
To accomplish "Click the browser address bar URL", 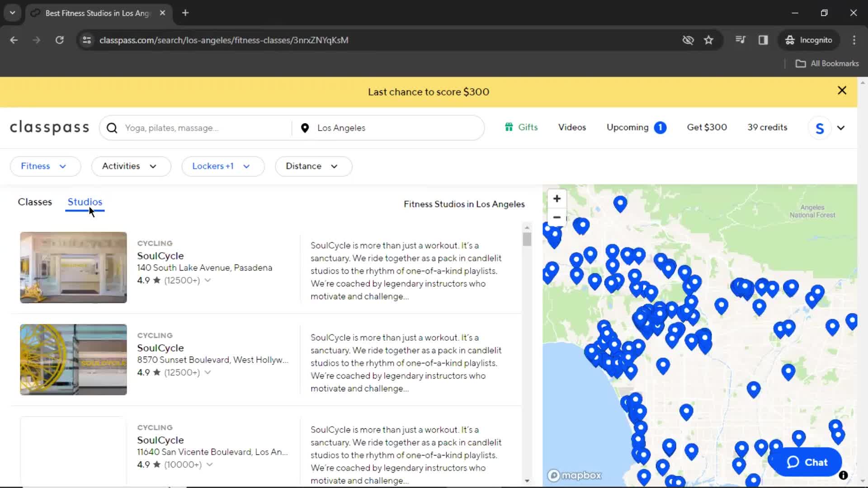I will [x=224, y=40].
